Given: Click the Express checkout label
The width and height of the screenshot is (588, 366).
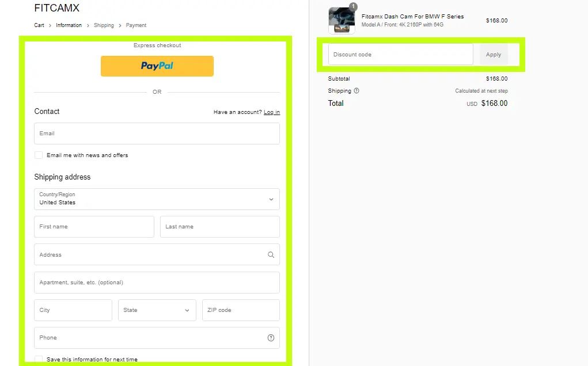Looking at the screenshot, I should click(157, 45).
